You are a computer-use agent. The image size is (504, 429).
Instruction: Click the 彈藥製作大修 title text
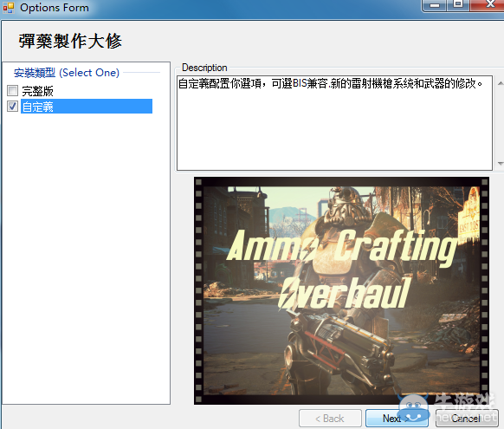click(x=70, y=41)
